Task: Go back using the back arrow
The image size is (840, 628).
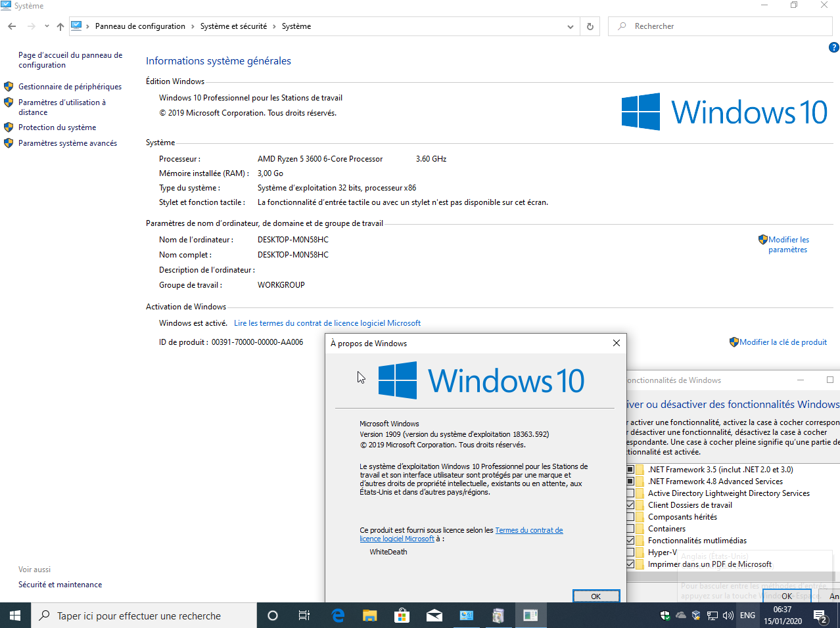Action: coord(12,26)
